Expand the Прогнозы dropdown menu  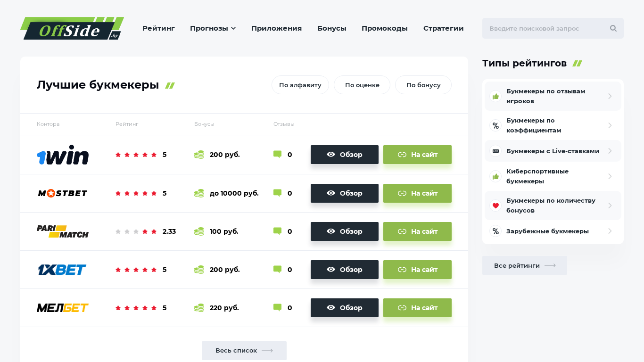[x=213, y=28]
